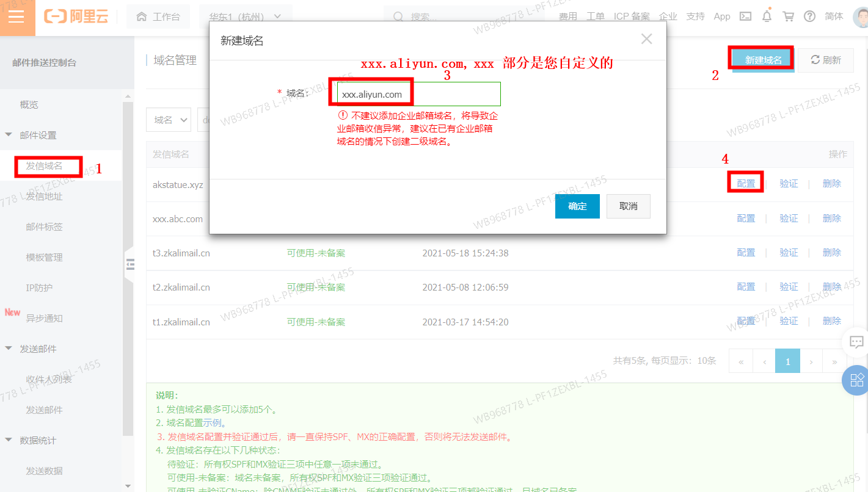Open the shopping cart icon
Screen dimensions: 868x492
788,16
